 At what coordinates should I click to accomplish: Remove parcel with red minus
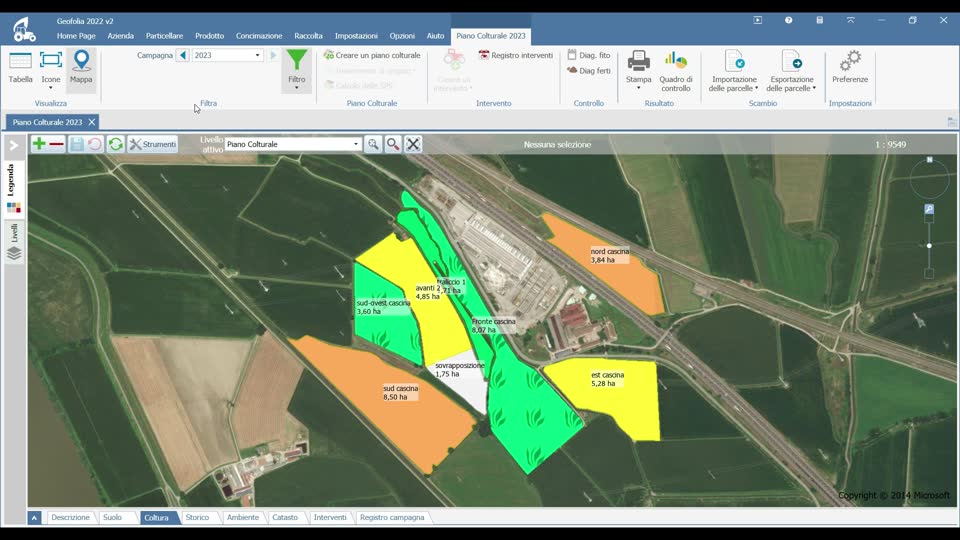point(56,144)
